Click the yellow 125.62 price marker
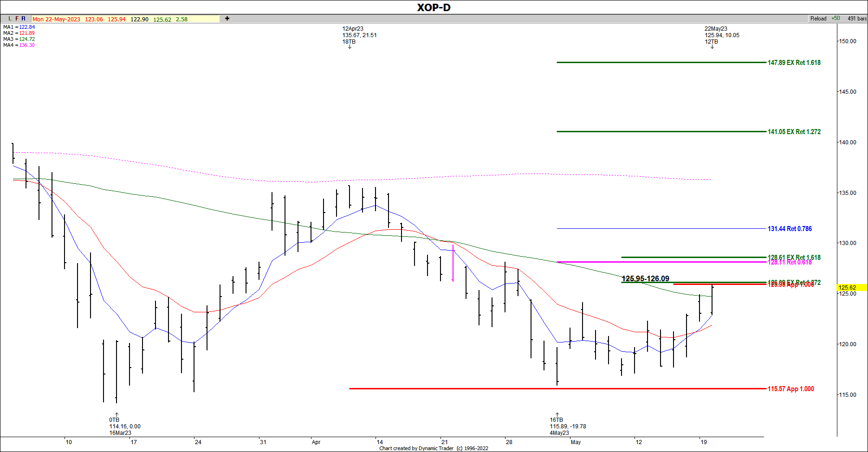 pos(852,288)
